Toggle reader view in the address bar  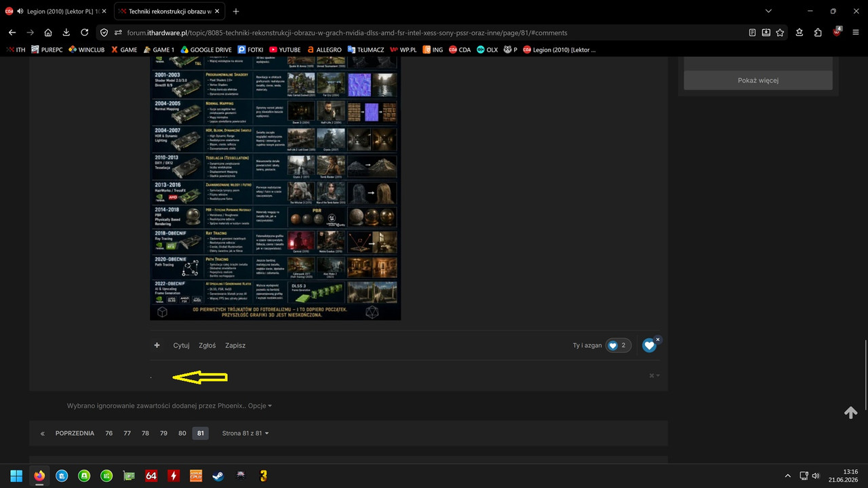pos(753,33)
